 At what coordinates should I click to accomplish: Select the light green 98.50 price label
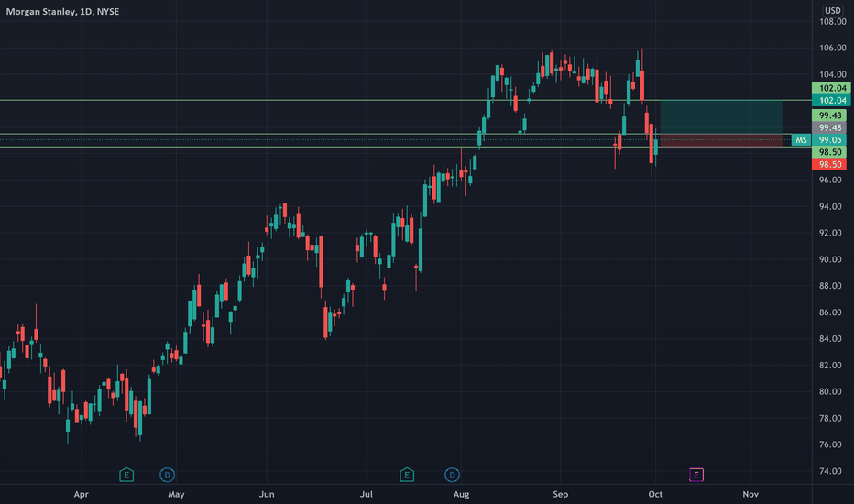click(x=829, y=152)
